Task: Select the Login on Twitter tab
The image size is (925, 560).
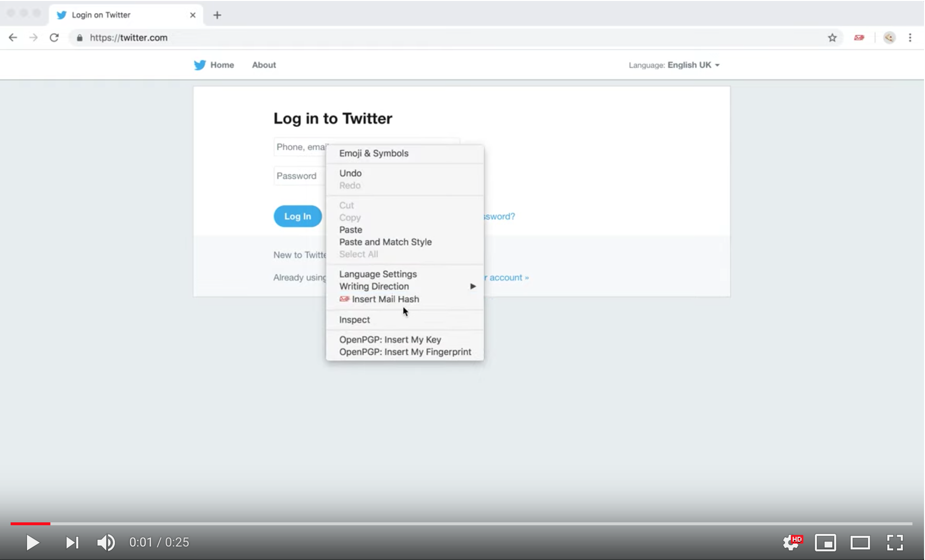Action: coord(126,15)
